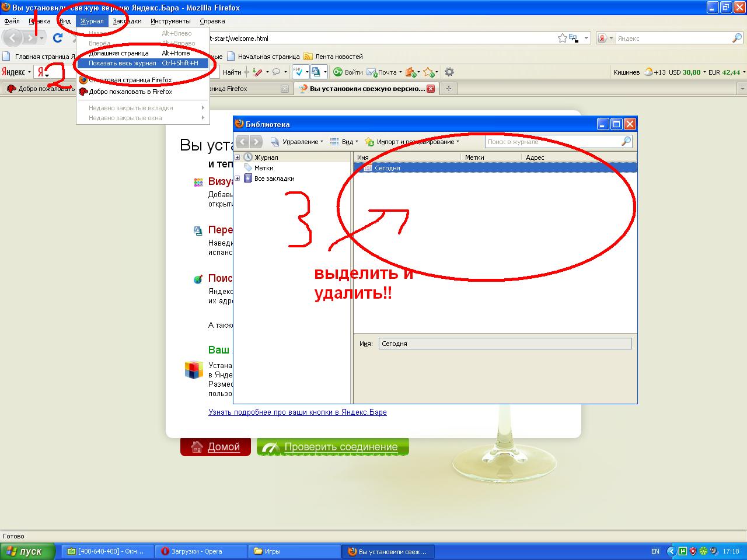Select the Метки item in Библиотека tree
Screen dimensions: 747x560
264,168
